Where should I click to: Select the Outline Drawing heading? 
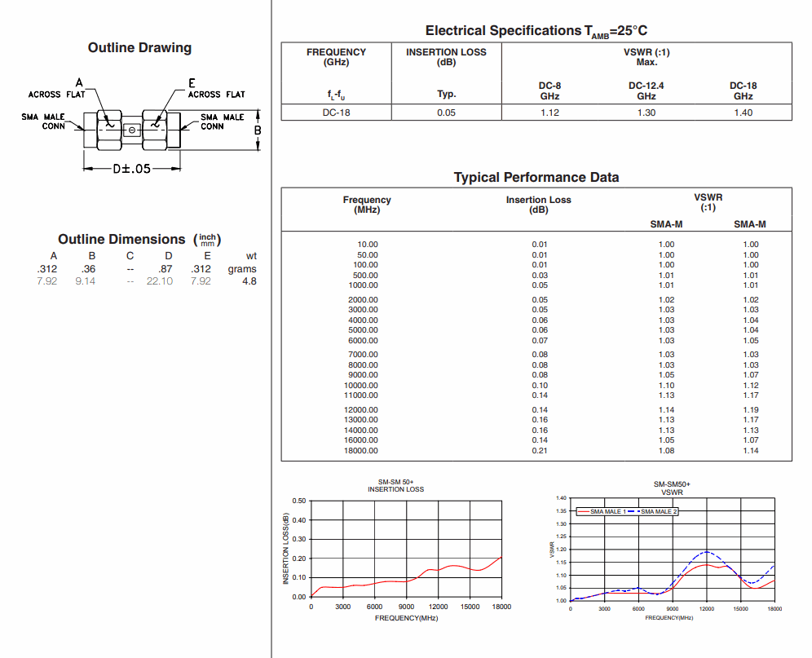(139, 48)
